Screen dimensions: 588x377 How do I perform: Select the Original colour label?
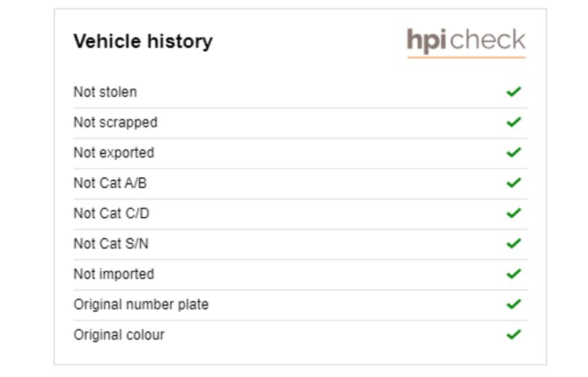[119, 335]
